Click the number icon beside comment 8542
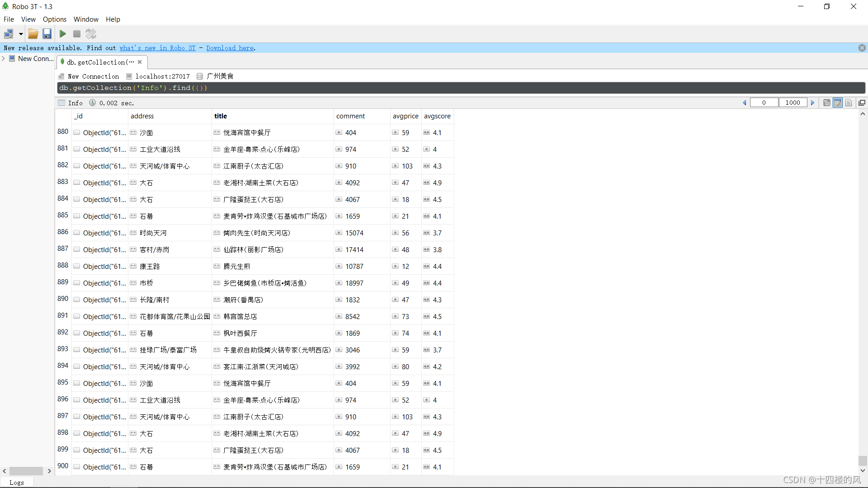 339,316
